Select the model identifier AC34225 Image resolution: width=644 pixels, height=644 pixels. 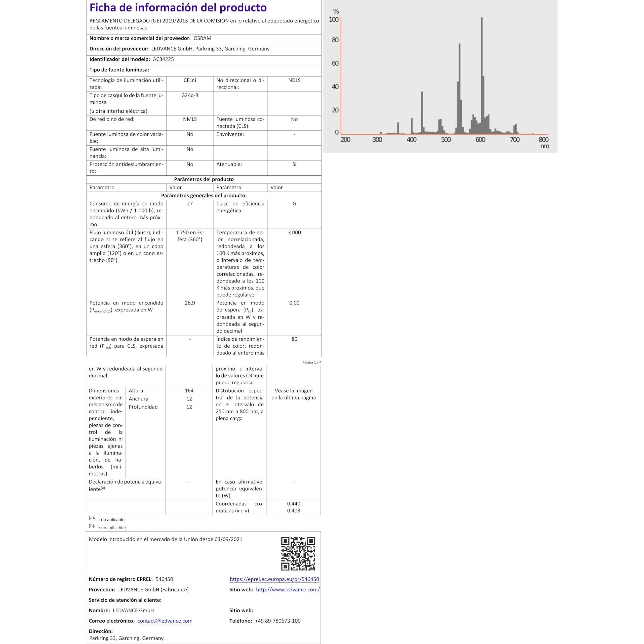click(163, 59)
